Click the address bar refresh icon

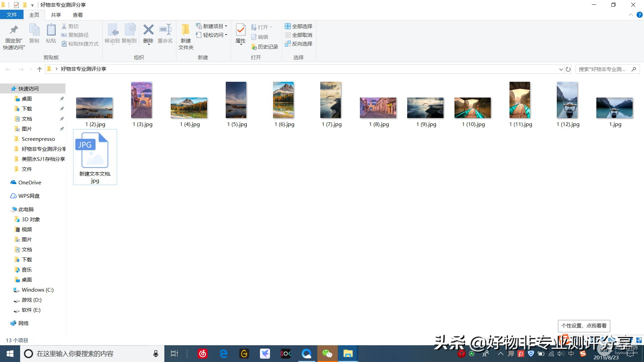click(568, 69)
